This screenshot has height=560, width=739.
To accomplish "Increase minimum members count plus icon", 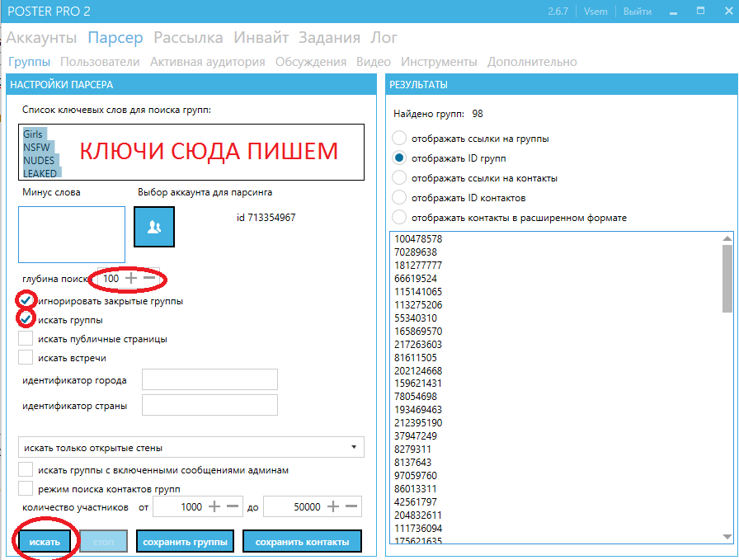I will pyautogui.click(x=214, y=506).
